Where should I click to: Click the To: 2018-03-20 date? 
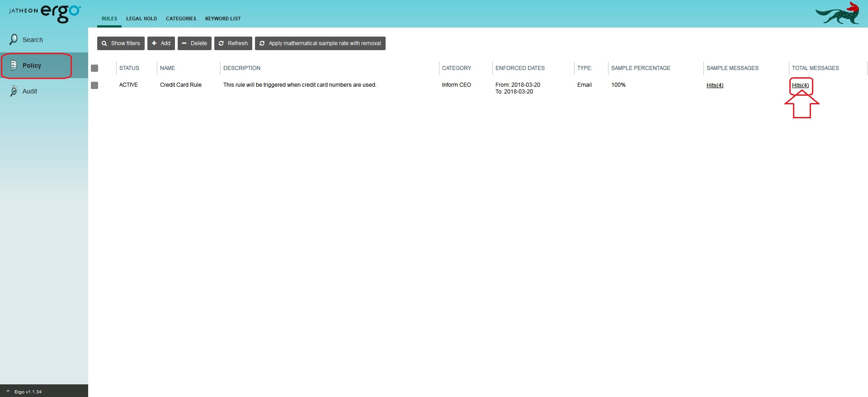514,92
